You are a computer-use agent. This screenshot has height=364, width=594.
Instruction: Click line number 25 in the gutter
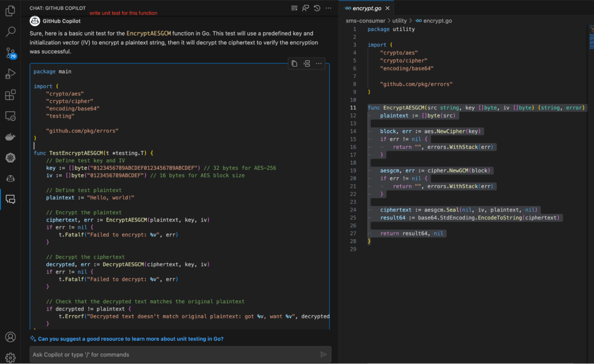tap(353, 218)
